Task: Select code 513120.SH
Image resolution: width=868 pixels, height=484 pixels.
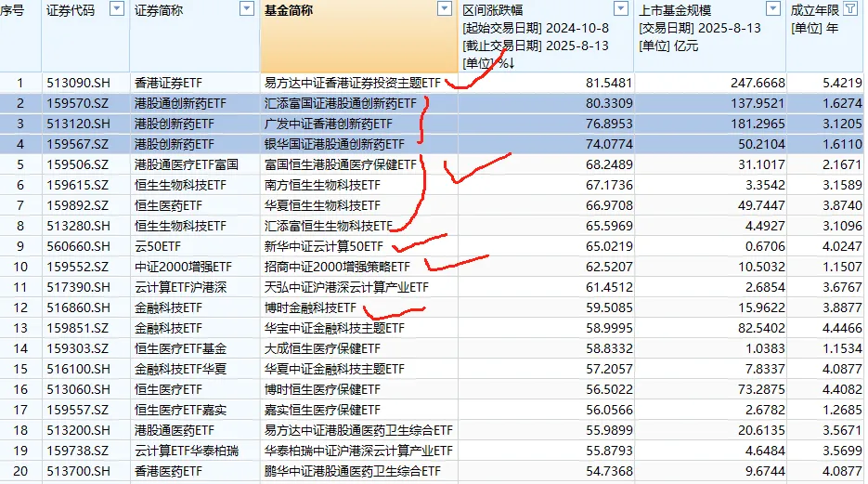Action: coord(78,124)
